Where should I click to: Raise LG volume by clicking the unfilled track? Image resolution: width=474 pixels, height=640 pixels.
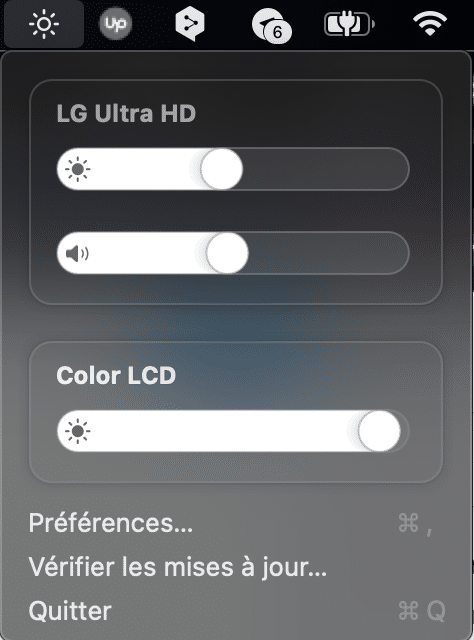point(329,253)
